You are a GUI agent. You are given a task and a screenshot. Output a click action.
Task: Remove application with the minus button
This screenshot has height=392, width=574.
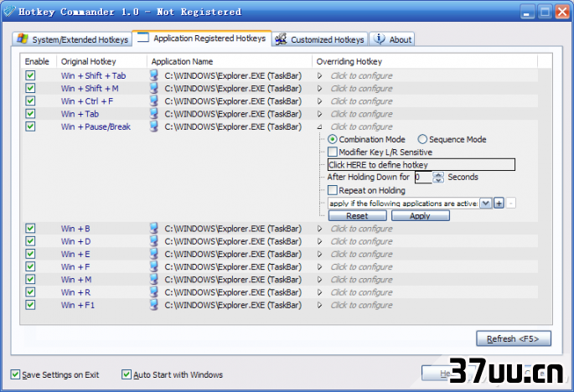point(511,203)
